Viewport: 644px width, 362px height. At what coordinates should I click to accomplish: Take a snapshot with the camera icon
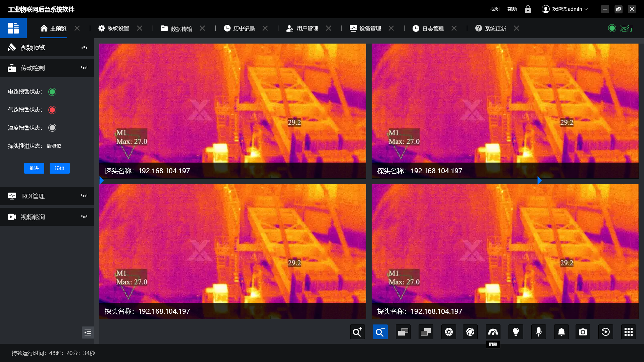(x=583, y=332)
